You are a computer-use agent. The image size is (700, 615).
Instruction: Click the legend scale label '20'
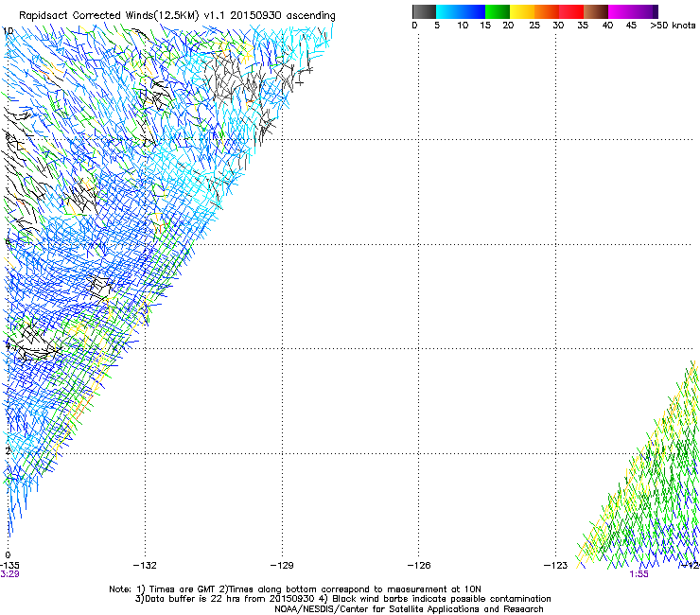click(x=508, y=26)
